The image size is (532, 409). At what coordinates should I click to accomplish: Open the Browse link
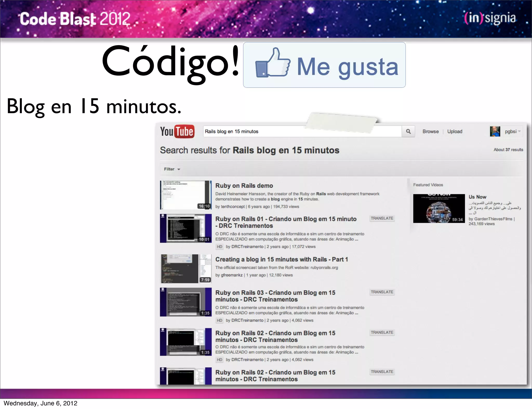tap(430, 131)
